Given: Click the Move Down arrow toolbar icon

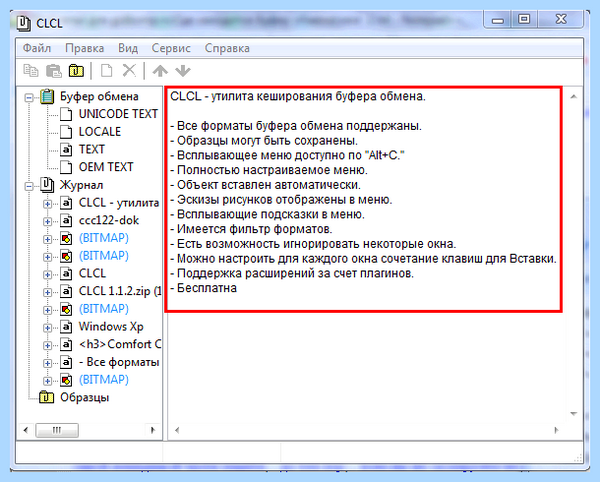Looking at the screenshot, I should [183, 71].
